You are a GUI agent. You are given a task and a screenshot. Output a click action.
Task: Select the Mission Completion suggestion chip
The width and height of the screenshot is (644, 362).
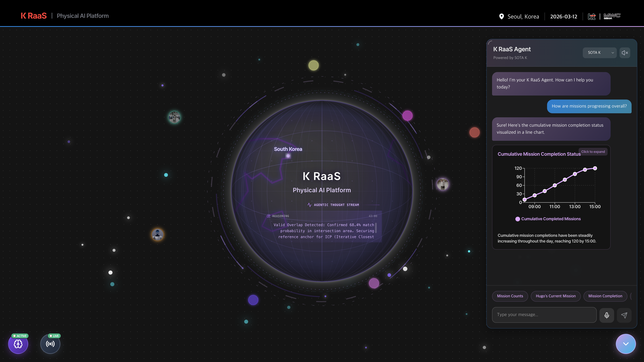(x=605, y=296)
